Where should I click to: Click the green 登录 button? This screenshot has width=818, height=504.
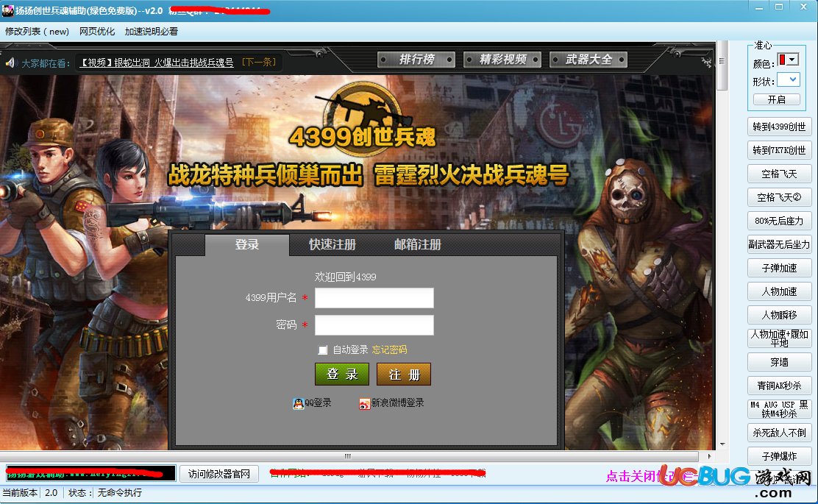pyautogui.click(x=342, y=374)
